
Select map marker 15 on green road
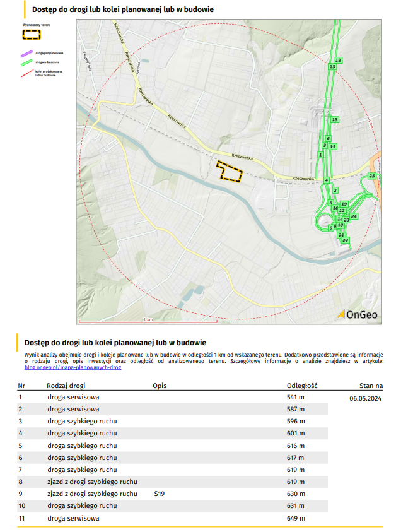coord(335,119)
